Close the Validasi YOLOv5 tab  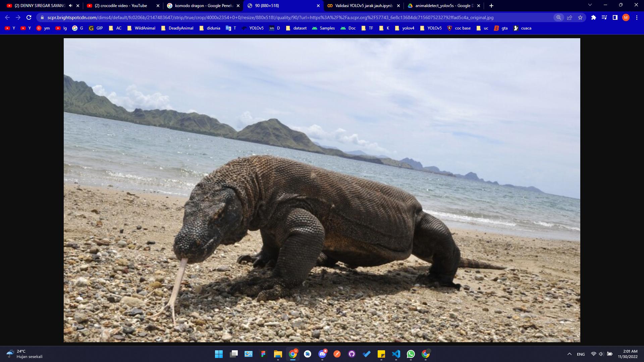coord(398,6)
